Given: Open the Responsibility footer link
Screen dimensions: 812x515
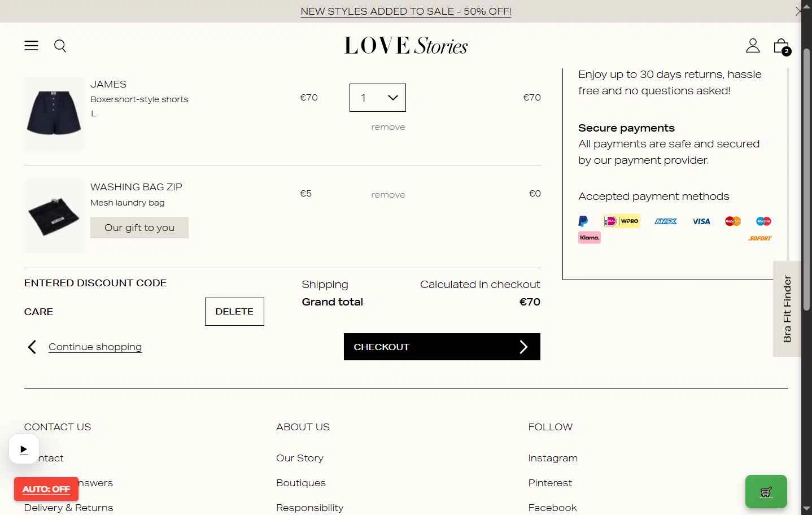Looking at the screenshot, I should [x=309, y=508].
